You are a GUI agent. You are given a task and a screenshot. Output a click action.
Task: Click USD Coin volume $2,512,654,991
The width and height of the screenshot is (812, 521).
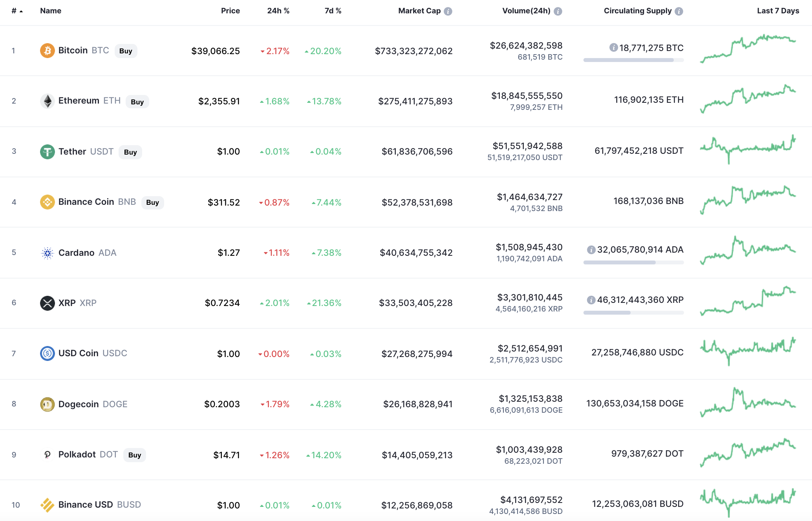(x=530, y=348)
